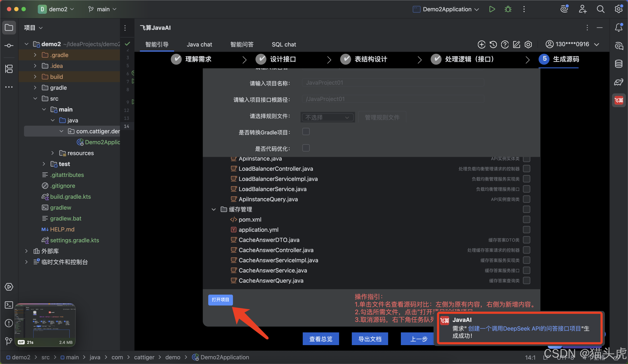Open the Terminal tool window icon

[x=9, y=305]
